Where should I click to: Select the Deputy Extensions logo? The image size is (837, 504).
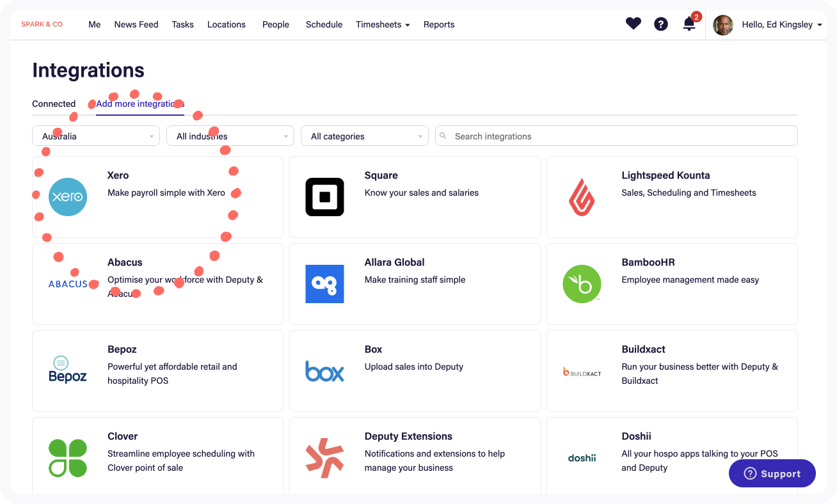[x=324, y=458]
